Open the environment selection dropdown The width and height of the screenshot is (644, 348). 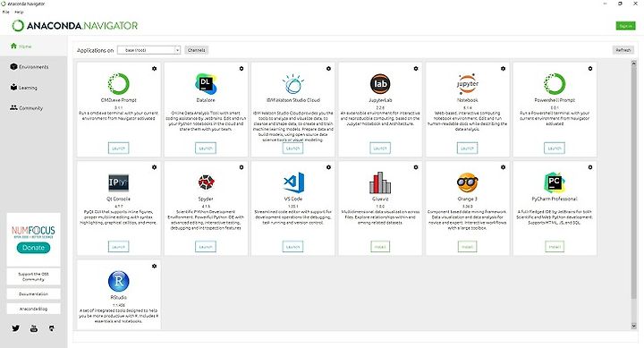(x=148, y=50)
